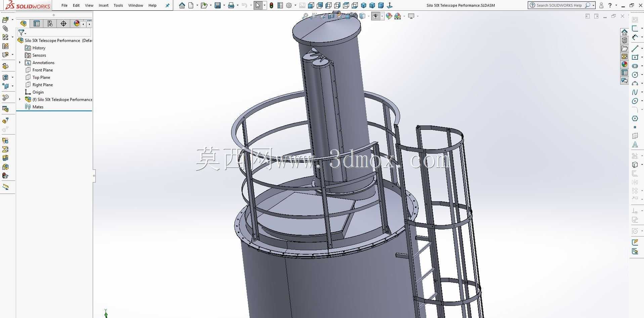Image resolution: width=644 pixels, height=318 pixels.
Task: Open the Appearances task pane tab
Action: coord(625,64)
